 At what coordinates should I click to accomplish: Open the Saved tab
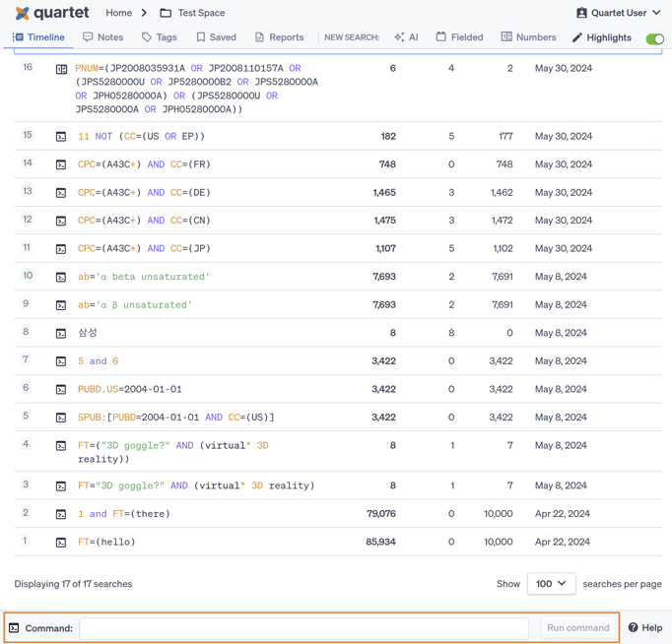tap(215, 37)
